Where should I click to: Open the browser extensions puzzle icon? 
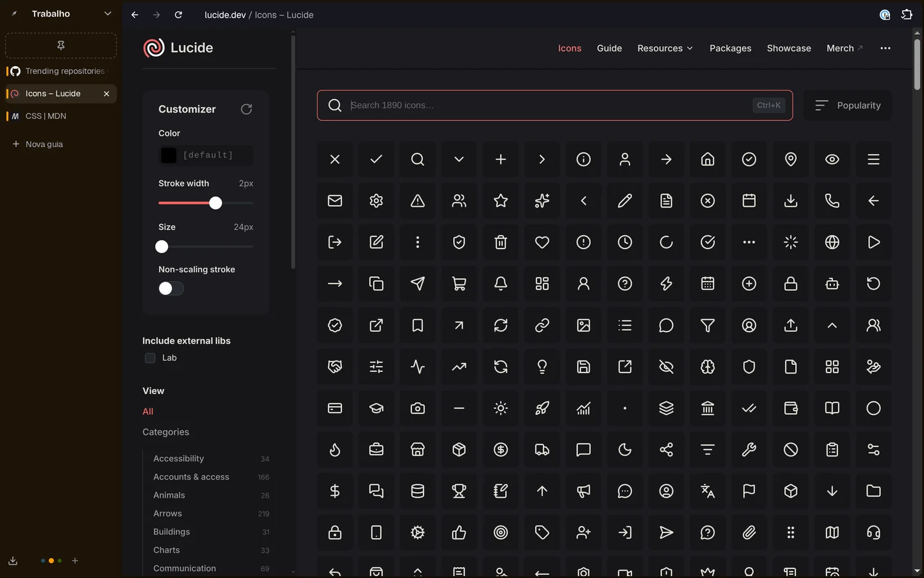coord(907,14)
